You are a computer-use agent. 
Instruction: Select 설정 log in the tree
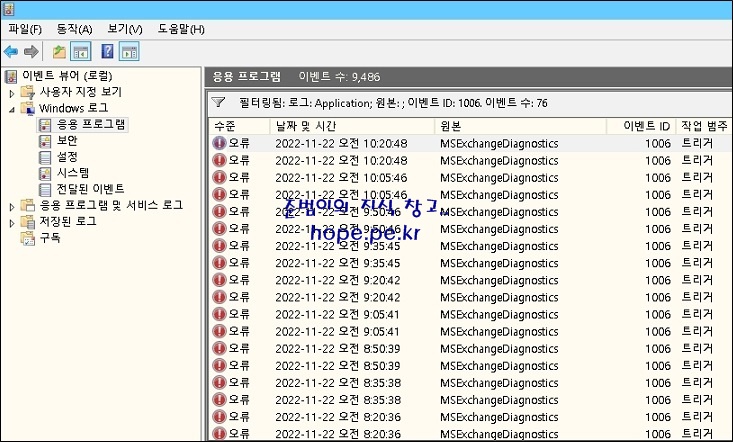coord(67,157)
